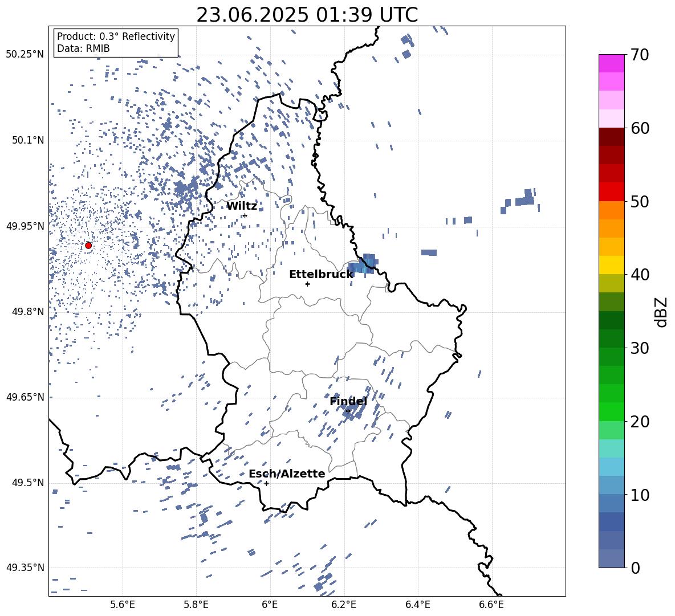This screenshot has height=616, width=675.
Task: Click the Findel station label
Action: click(x=348, y=401)
